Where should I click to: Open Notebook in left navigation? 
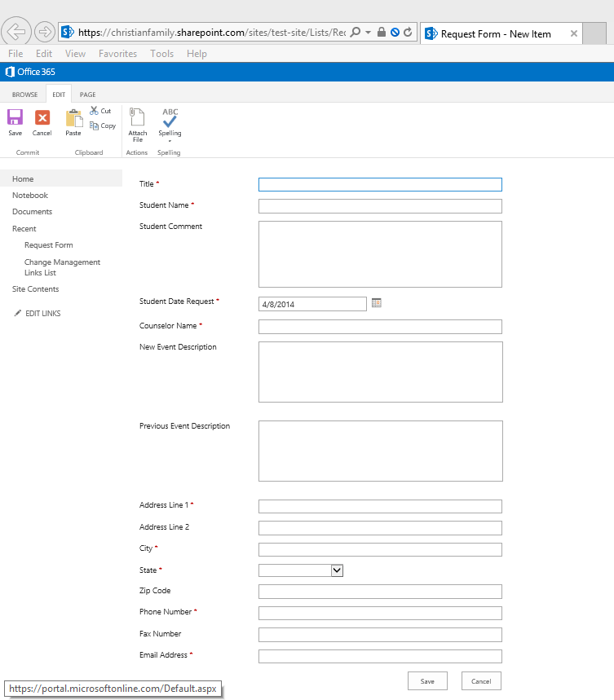coord(30,195)
